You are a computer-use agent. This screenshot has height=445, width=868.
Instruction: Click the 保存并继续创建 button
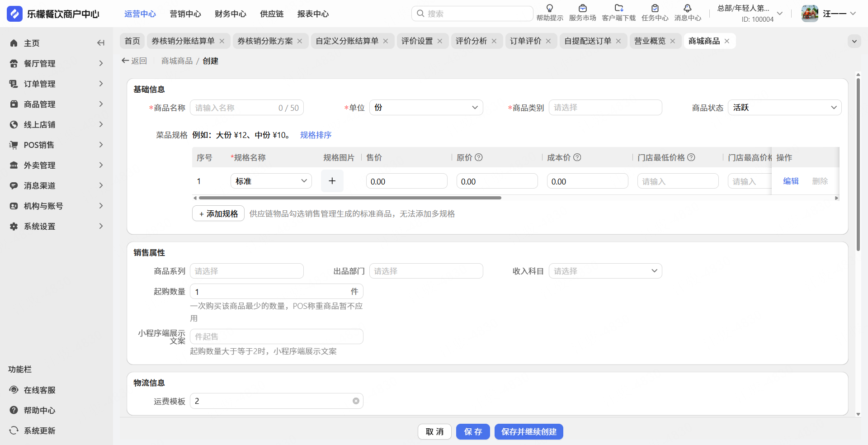pyautogui.click(x=528, y=432)
